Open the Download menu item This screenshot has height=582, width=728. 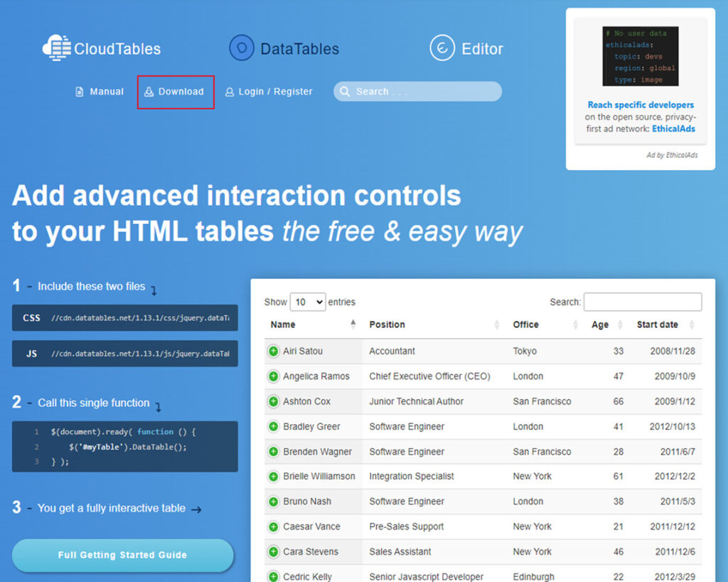(174, 92)
